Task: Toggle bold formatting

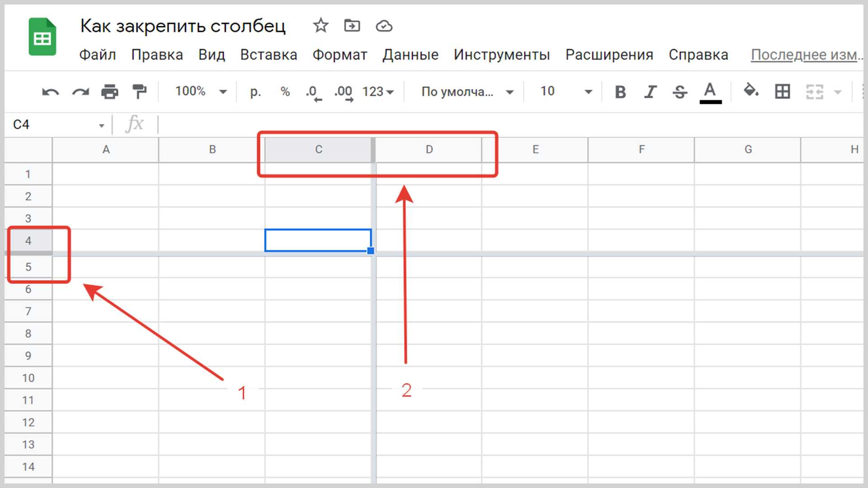Action: [x=620, y=92]
